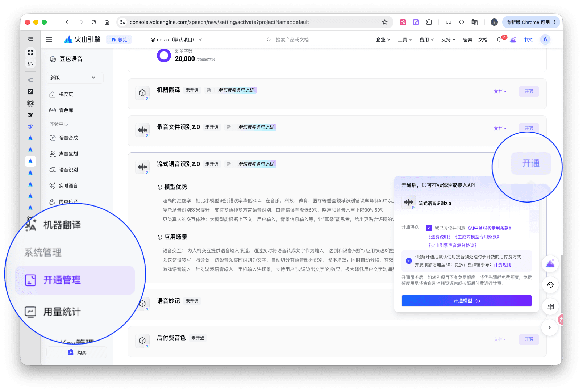The image size is (583, 392).
Task: Expand the 企业 menu
Action: tap(383, 39)
